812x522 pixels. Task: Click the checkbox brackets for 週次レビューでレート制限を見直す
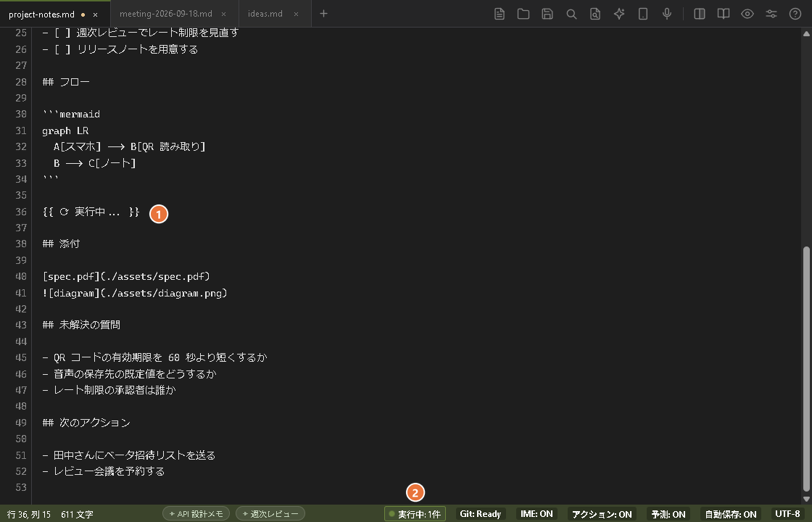tap(62, 33)
